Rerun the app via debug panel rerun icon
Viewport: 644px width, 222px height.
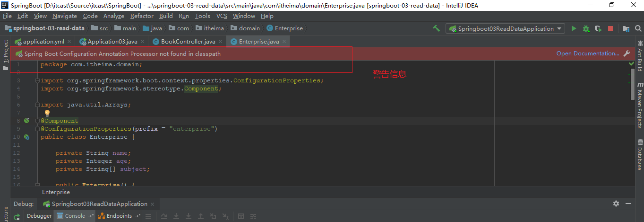(17, 217)
